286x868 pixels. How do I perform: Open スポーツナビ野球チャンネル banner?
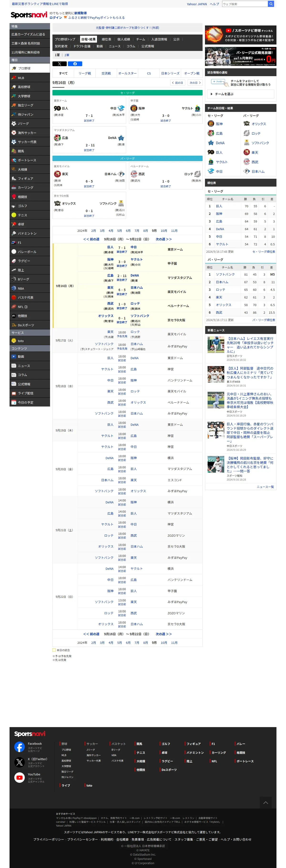pos(240,35)
